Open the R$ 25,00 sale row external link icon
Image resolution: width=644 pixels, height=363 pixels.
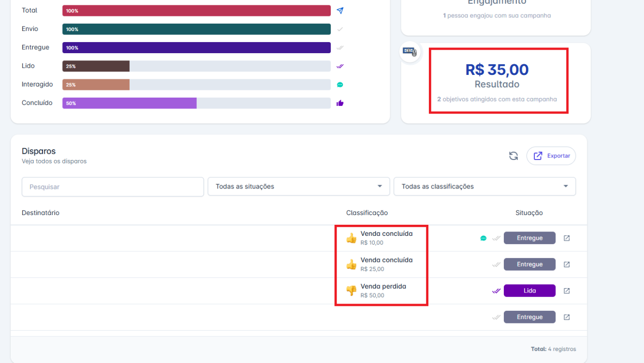click(567, 264)
